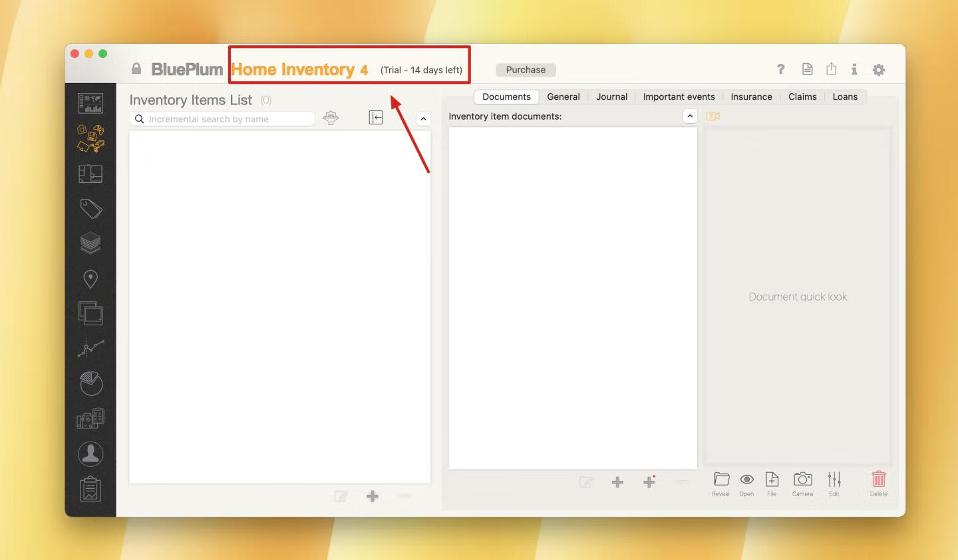Viewport: 958px width, 560px height.
Task: Click the edit pencil below the documents list
Action: coord(585,482)
